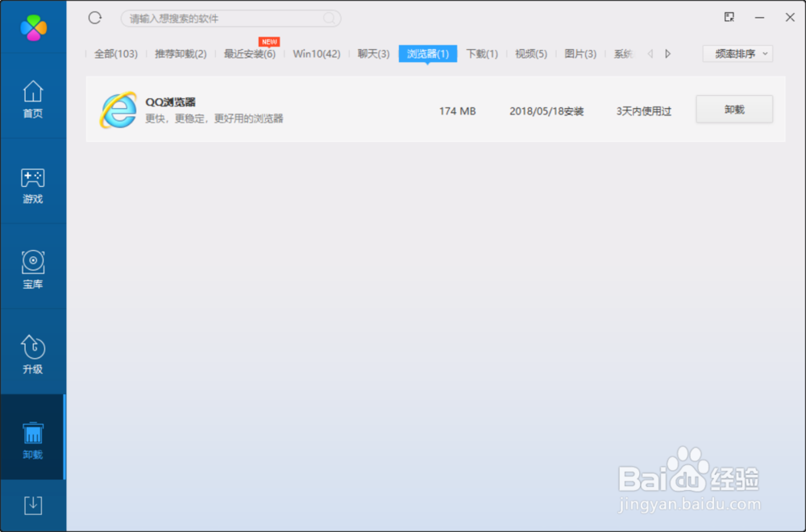Screen dimensions: 806x532
Task: Select the 游戏 games section in sidebar
Action: coord(32,185)
